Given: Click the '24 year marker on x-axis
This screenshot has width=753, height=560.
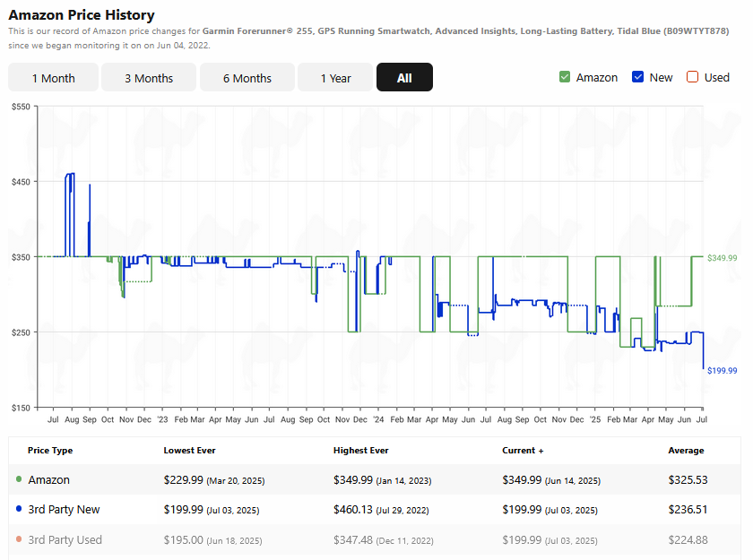Looking at the screenshot, I should click(x=379, y=419).
